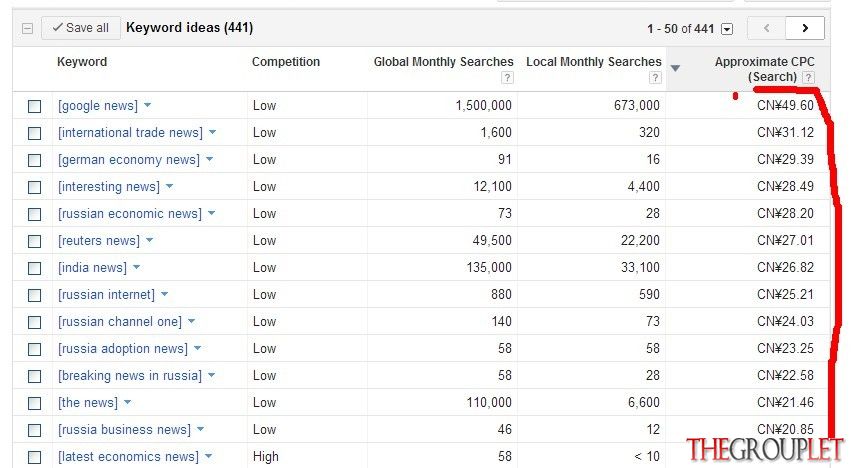Tick the checkbox for [interesting news]
851x468 pixels.
34,187
